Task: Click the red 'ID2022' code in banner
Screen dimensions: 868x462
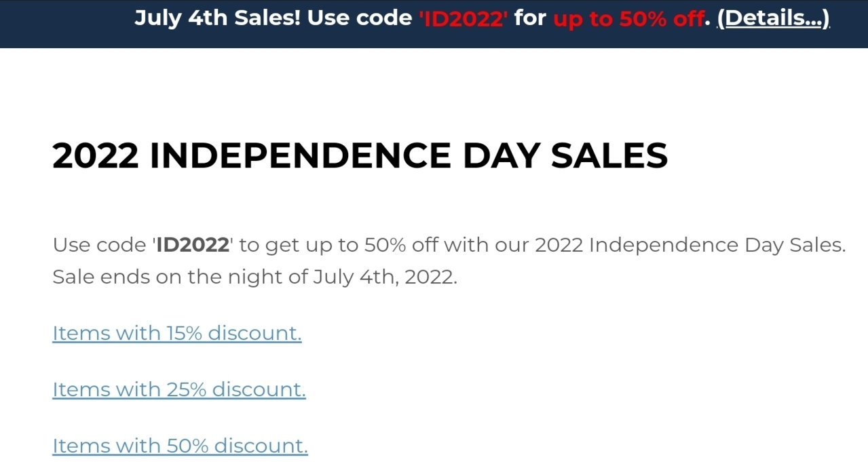Action: coord(463,18)
